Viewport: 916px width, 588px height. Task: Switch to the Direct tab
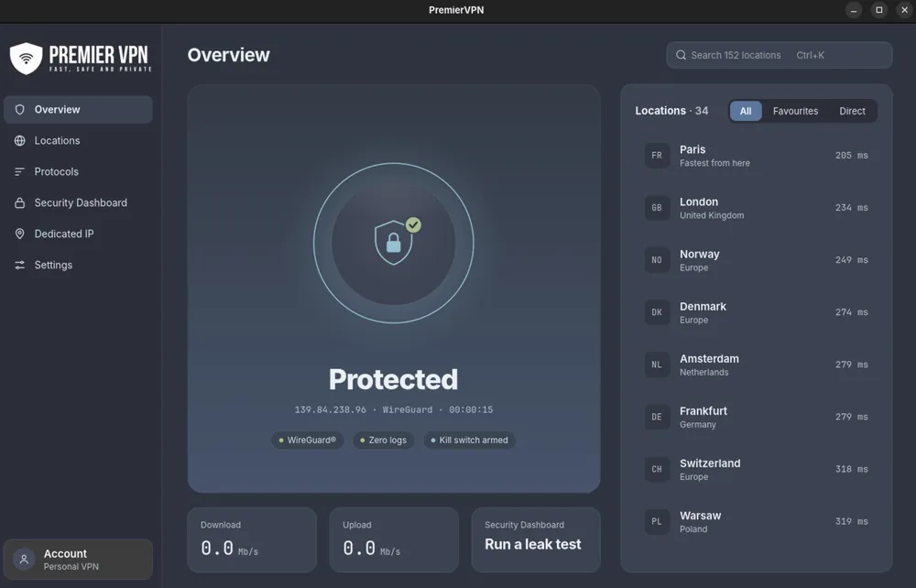point(852,111)
